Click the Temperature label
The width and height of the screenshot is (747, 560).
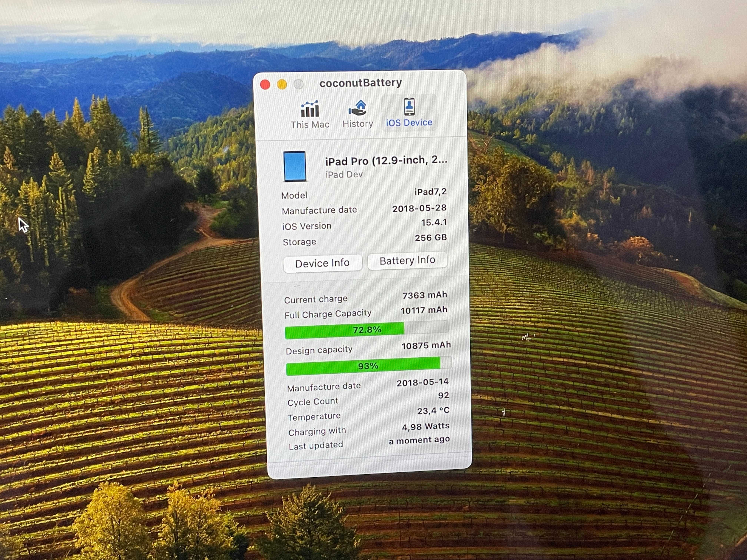tap(314, 417)
